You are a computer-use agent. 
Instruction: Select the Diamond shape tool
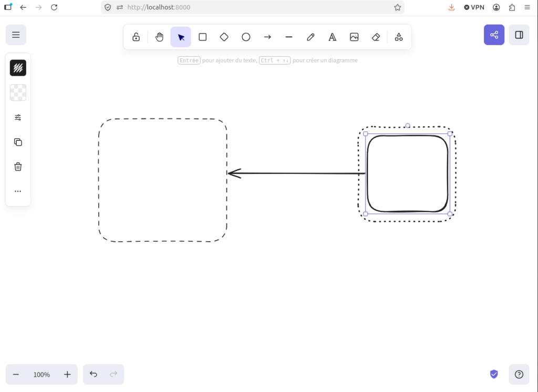[224, 37]
